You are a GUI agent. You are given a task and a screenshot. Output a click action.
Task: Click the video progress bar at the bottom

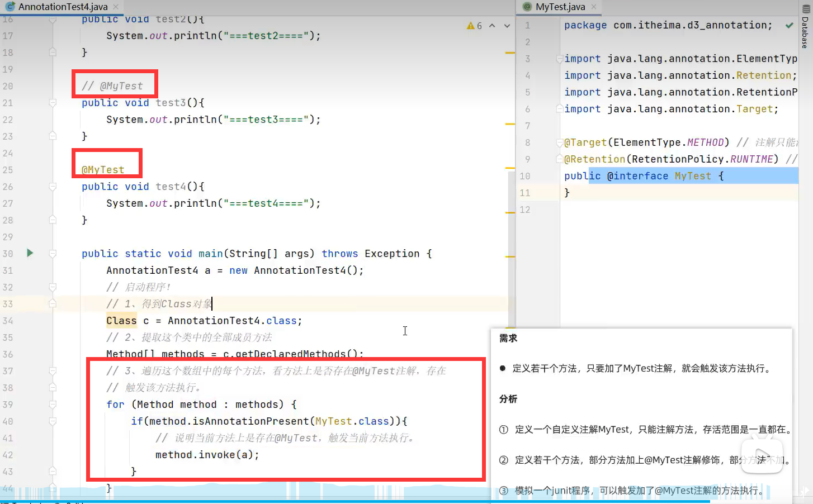(x=407, y=502)
